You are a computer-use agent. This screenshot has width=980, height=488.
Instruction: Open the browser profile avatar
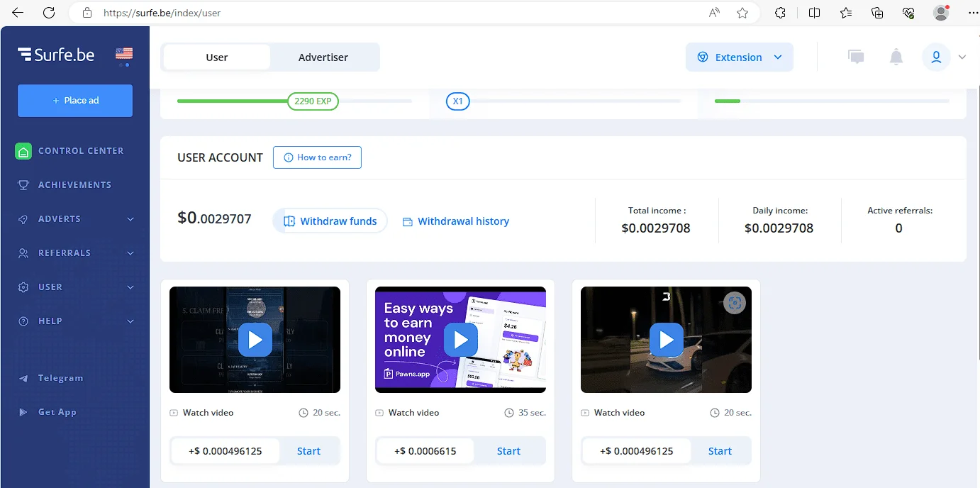941,13
